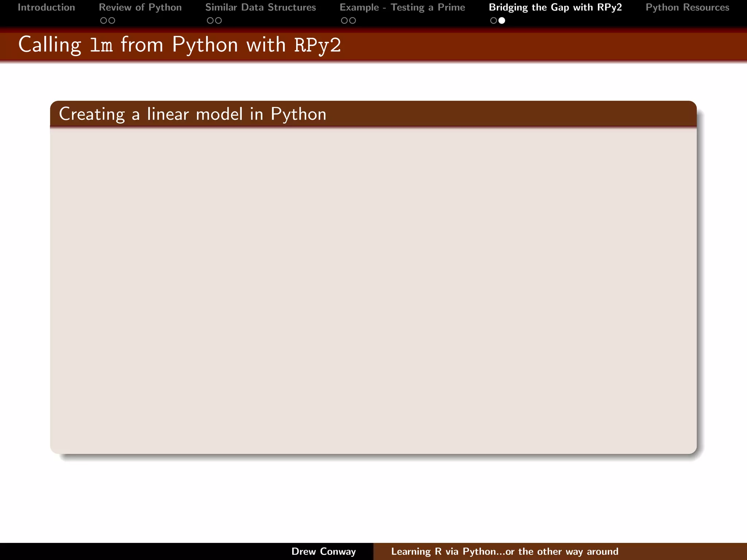Navigate to Example - Testing a Prime
The image size is (747, 560).
click(x=402, y=7)
